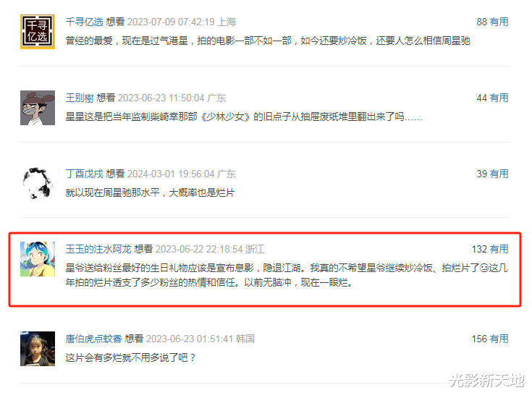Open 丁酉戊戌 ink-painting avatar
Screen dimensions: 532x398
pos(38,183)
